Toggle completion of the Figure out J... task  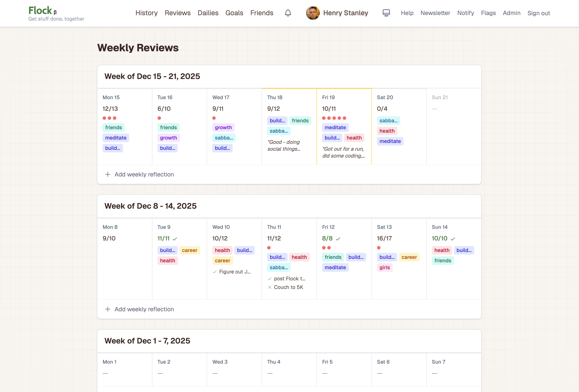tap(215, 272)
